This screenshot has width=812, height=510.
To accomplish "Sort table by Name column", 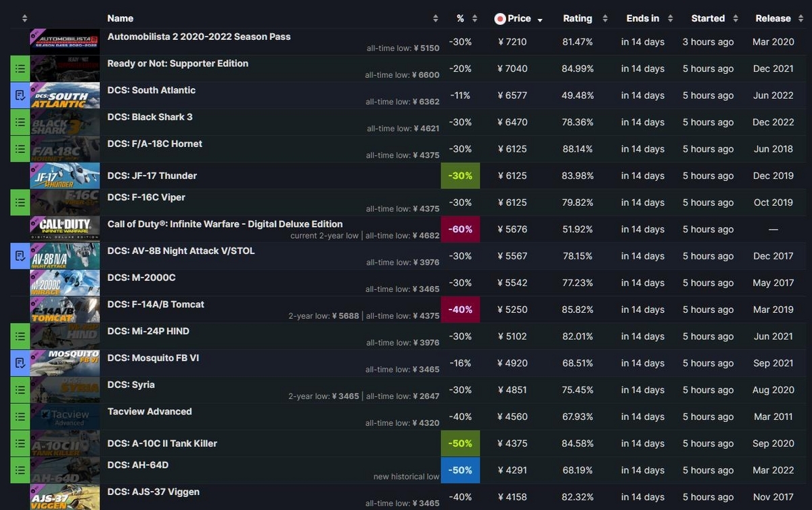I will [x=120, y=18].
